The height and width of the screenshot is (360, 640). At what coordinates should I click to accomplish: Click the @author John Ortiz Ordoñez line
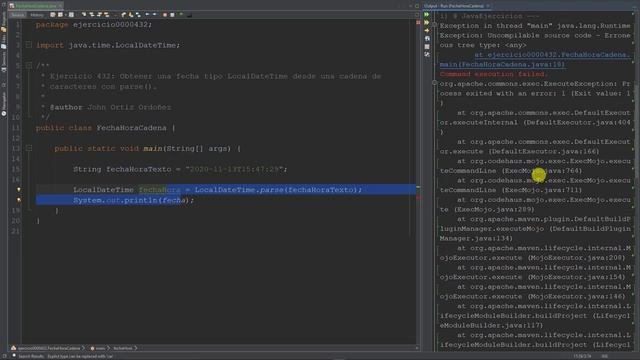(x=110, y=107)
